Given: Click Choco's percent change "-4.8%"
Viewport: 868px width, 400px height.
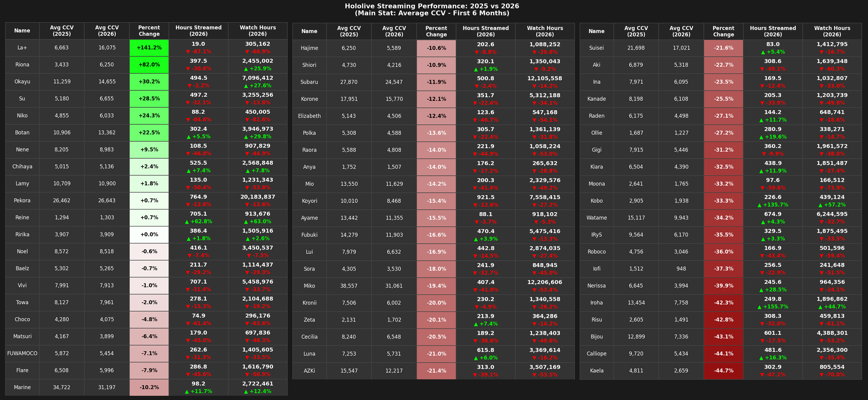Looking at the screenshot, I should (149, 320).
